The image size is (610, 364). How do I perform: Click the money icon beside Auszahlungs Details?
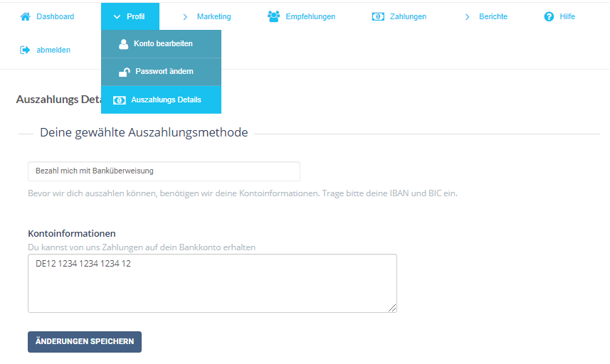[120, 100]
